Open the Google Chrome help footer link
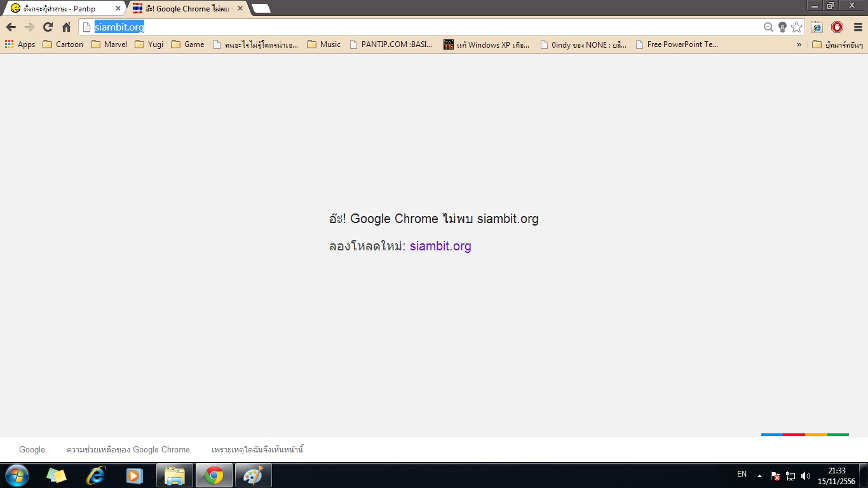 (x=128, y=449)
